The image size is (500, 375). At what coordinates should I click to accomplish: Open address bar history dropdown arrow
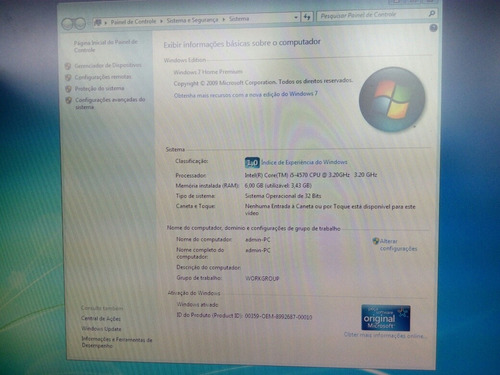[296, 17]
